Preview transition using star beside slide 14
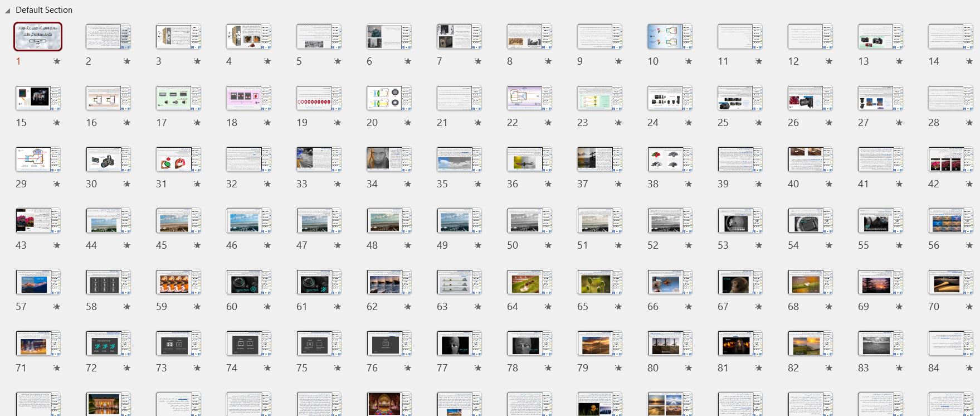 [x=969, y=61]
